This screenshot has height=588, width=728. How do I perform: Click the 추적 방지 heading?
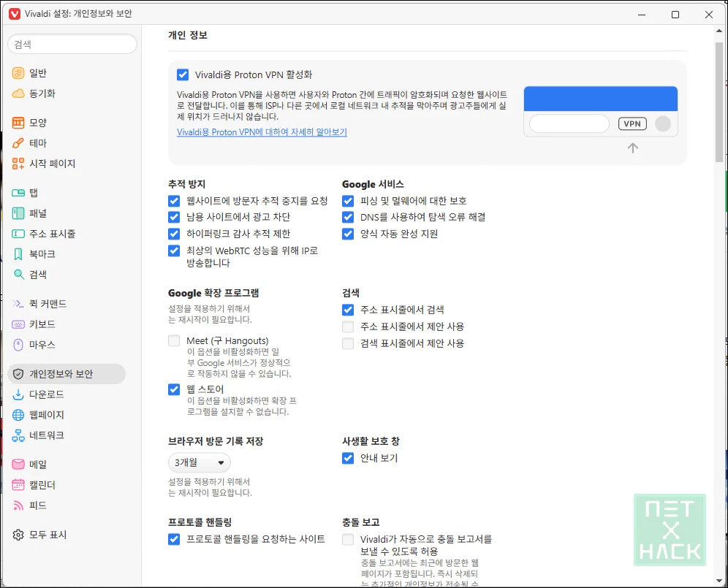[x=186, y=184]
